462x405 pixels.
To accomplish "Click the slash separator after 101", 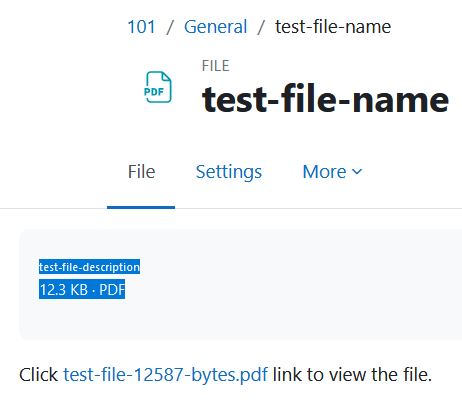I will point(170,27).
